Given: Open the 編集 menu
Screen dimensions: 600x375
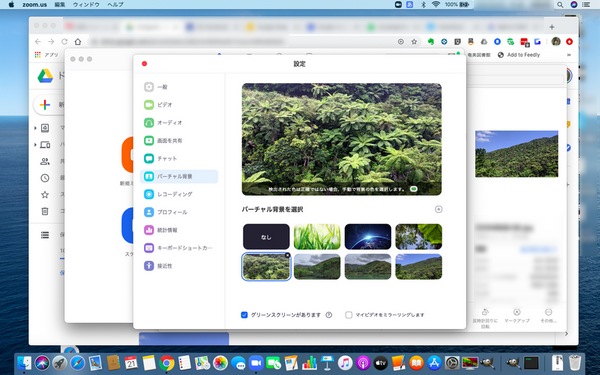Looking at the screenshot, I should (x=60, y=5).
